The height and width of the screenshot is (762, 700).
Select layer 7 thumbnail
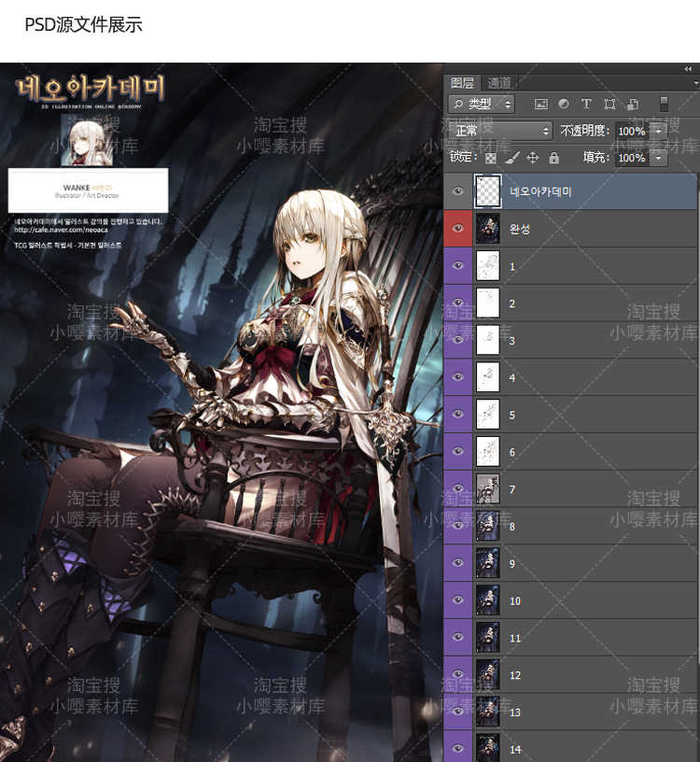[488, 488]
